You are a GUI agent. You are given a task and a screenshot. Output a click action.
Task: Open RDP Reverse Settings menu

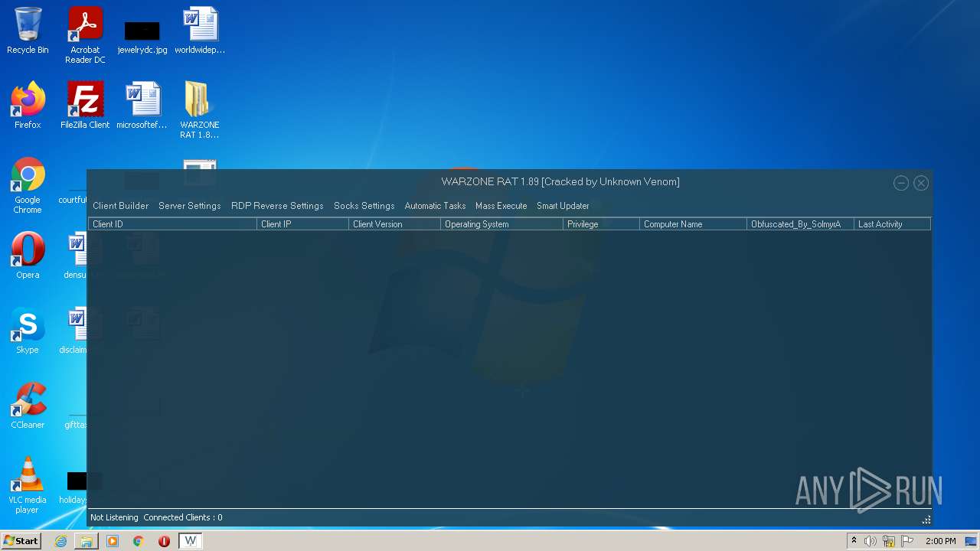pos(277,206)
